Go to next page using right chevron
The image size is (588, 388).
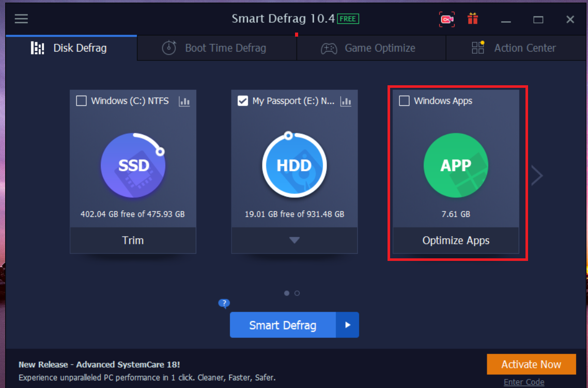(x=537, y=176)
